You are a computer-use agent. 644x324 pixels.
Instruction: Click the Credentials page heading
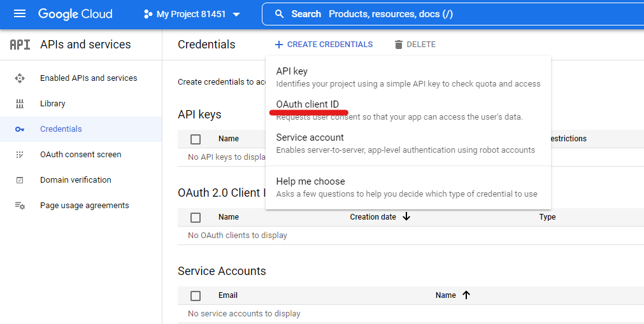click(x=206, y=45)
